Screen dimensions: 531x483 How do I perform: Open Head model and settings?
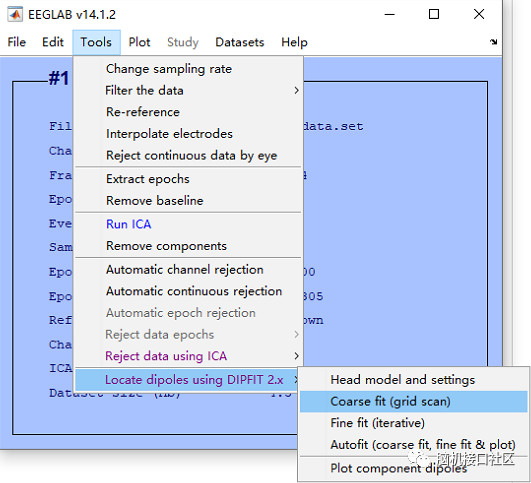tap(413, 380)
